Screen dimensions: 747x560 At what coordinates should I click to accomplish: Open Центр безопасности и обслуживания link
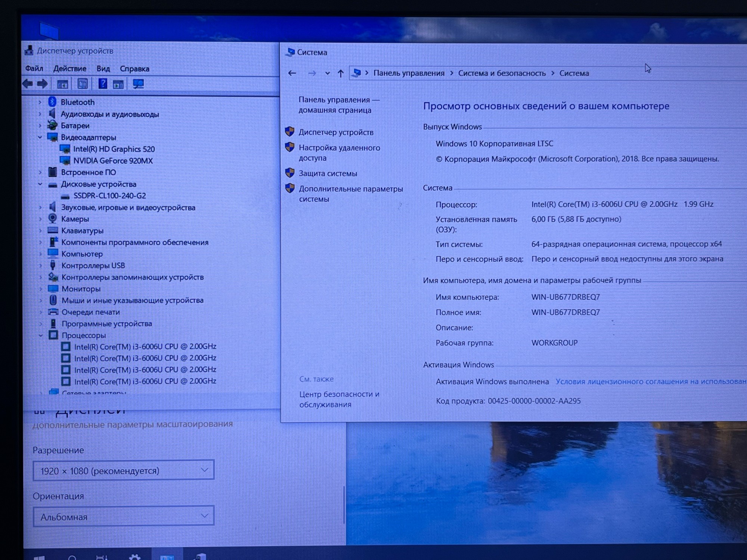339,399
